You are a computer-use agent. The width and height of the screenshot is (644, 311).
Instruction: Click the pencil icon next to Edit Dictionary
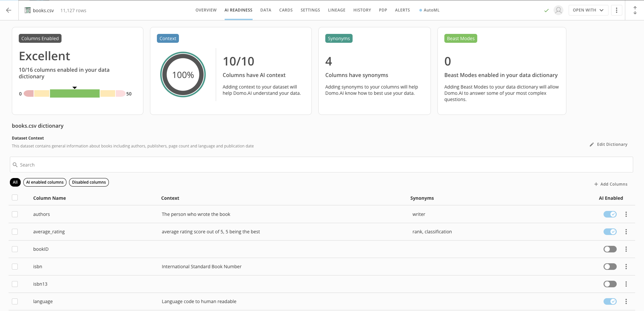[592, 144]
